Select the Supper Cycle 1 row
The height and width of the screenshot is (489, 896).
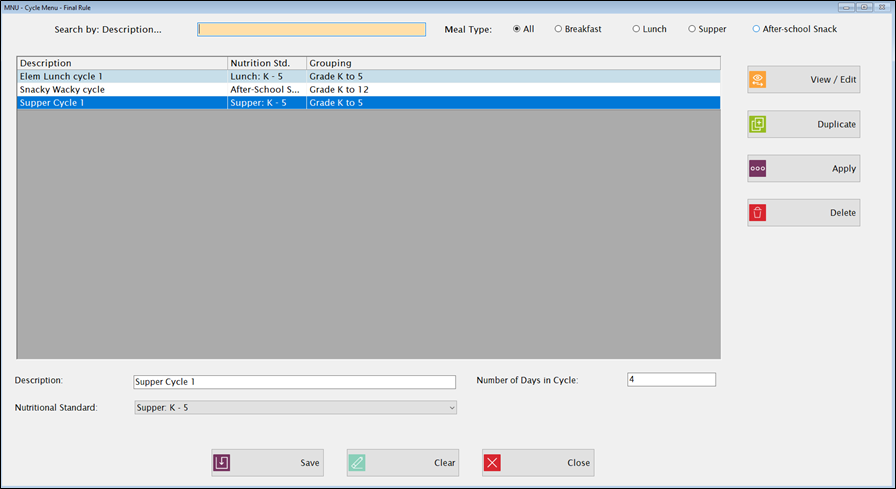coord(369,103)
